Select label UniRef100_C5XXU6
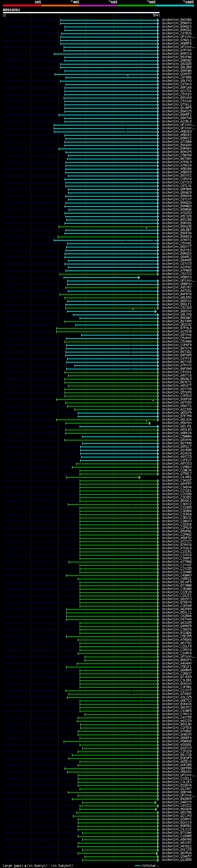Image resolution: width=197 pixels, height=868 pixels. (177, 101)
